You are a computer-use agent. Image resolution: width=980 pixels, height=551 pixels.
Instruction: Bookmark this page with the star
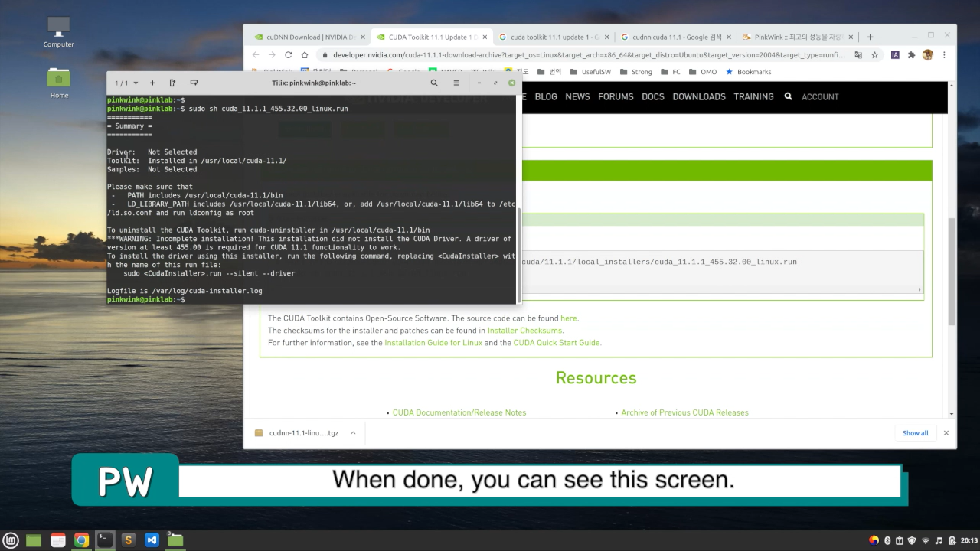click(874, 55)
